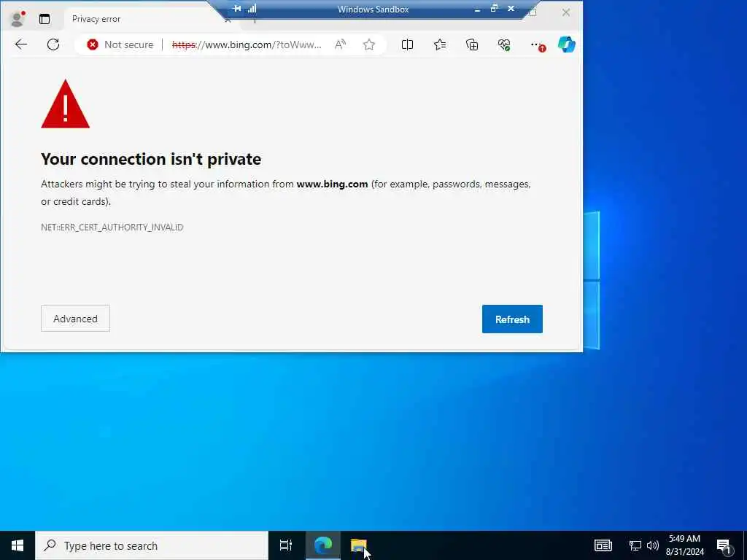Activate the Read aloud icon
747x560 pixels.
(x=340, y=44)
